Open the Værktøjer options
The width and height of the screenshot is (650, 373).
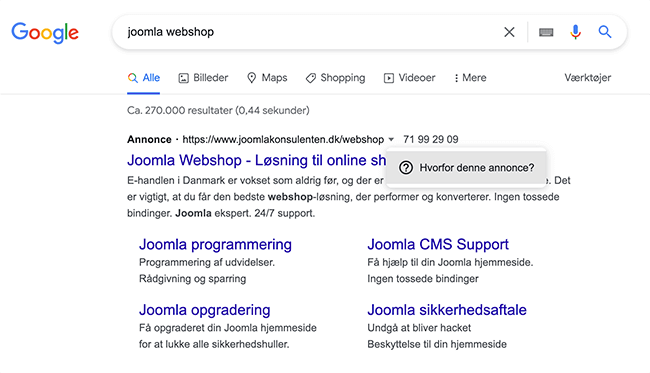point(587,78)
